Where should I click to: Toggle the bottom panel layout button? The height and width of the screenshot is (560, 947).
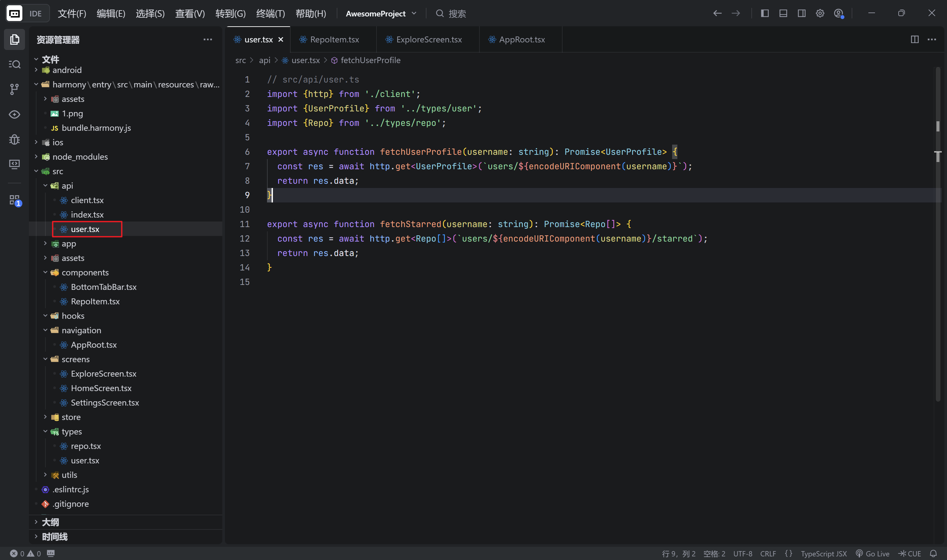[783, 13]
